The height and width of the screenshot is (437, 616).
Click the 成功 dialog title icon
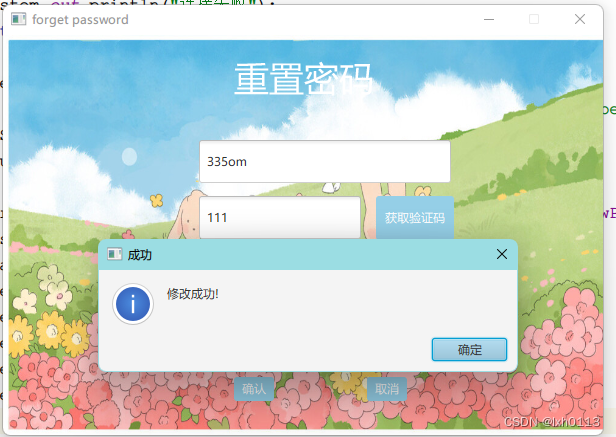coord(114,254)
